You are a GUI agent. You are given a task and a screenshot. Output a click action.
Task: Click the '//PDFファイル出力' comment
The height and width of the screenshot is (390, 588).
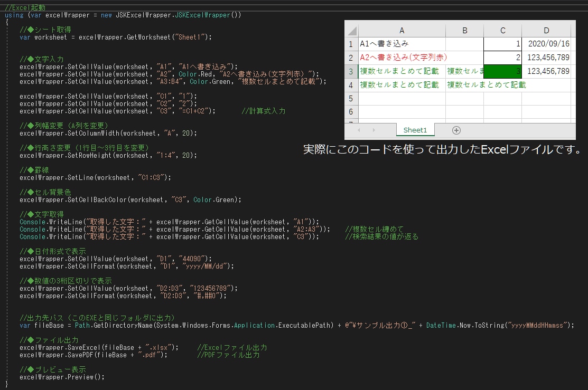228,355
